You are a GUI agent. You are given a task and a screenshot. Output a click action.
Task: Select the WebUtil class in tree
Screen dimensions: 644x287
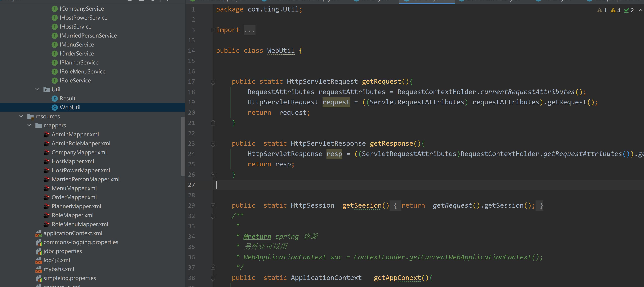coord(70,107)
